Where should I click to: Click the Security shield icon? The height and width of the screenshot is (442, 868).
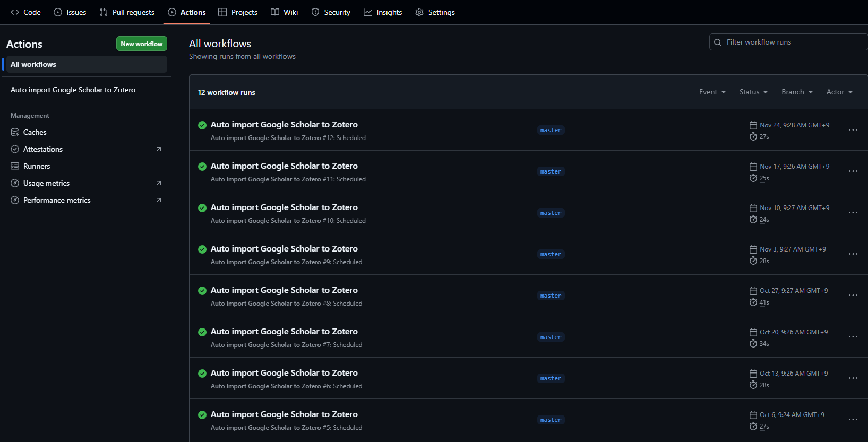point(315,12)
